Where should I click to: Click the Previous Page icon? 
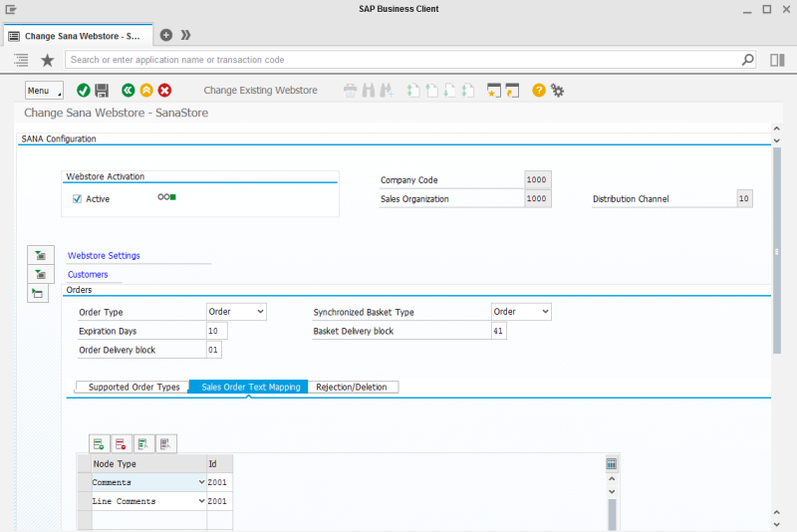point(431,91)
